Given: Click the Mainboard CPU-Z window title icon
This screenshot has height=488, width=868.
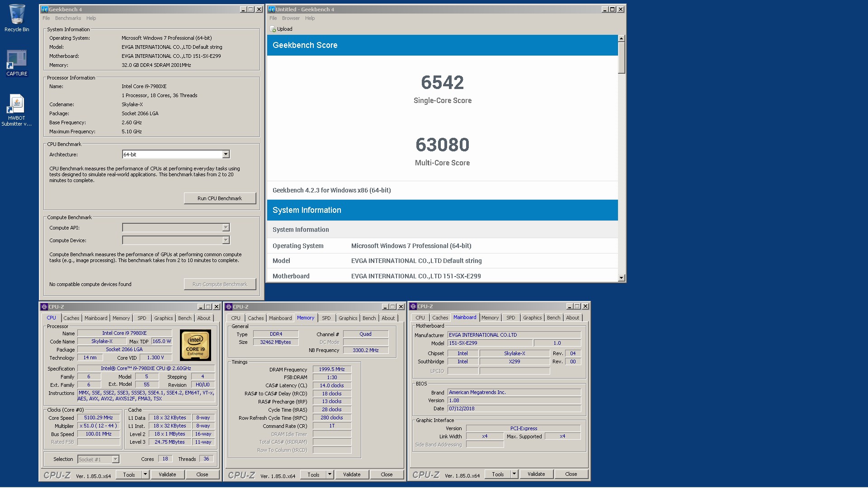Looking at the screenshot, I should [413, 306].
